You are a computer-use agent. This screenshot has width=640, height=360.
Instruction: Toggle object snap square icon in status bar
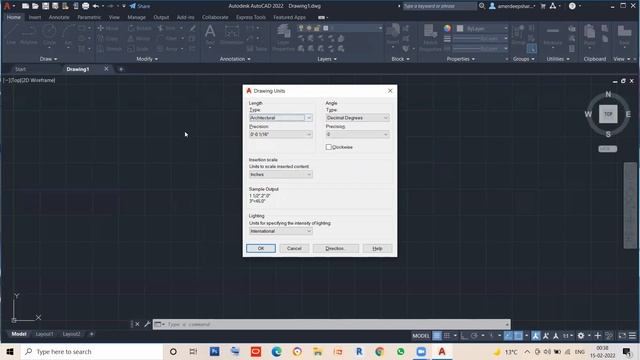click(518, 336)
